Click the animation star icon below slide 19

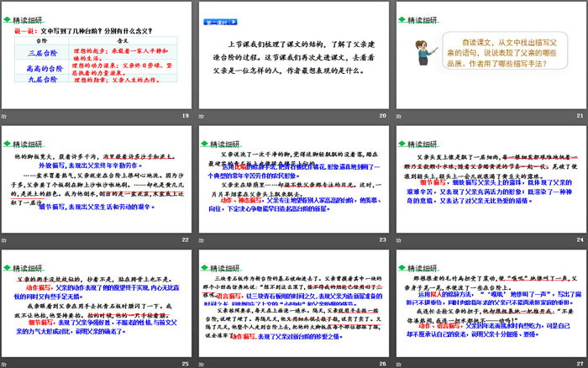point(5,115)
